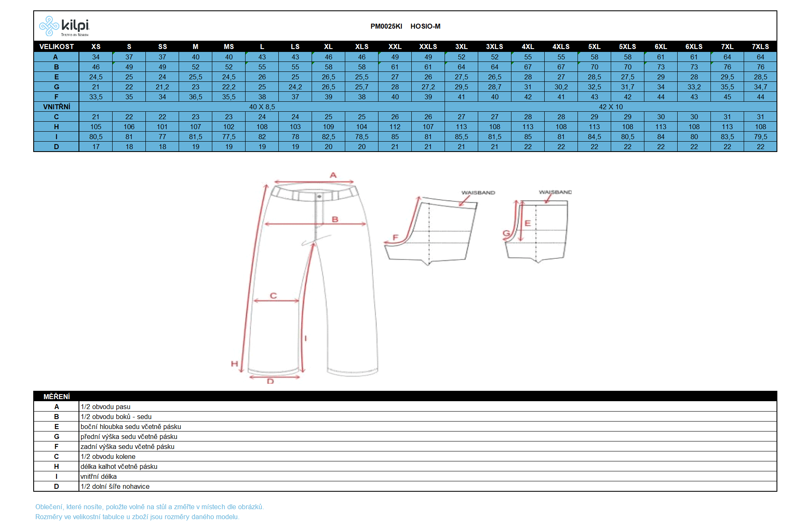Select the 7XLS size column header
The image size is (811, 532).
click(760, 47)
